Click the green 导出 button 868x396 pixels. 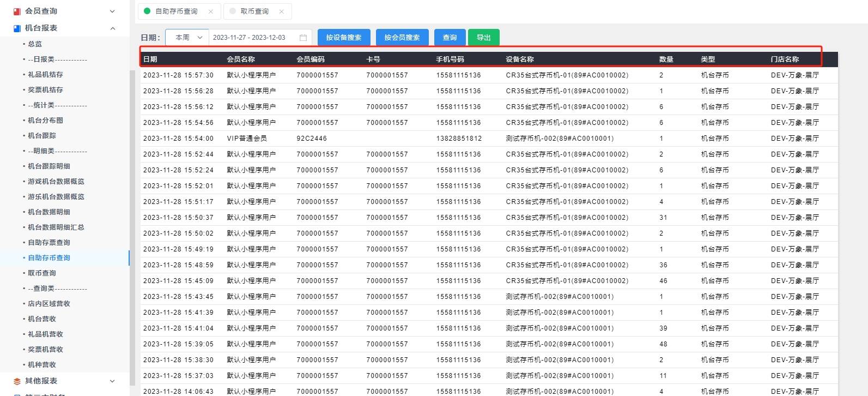point(484,38)
